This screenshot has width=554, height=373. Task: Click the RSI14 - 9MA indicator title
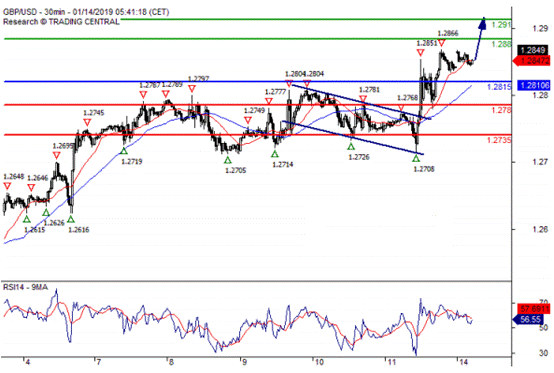pyautogui.click(x=25, y=287)
